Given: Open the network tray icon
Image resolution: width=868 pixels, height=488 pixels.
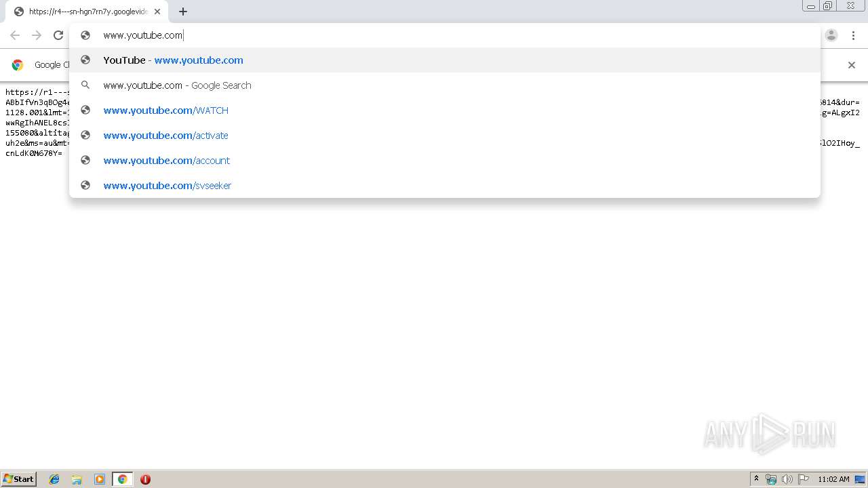Looking at the screenshot, I should (771, 479).
